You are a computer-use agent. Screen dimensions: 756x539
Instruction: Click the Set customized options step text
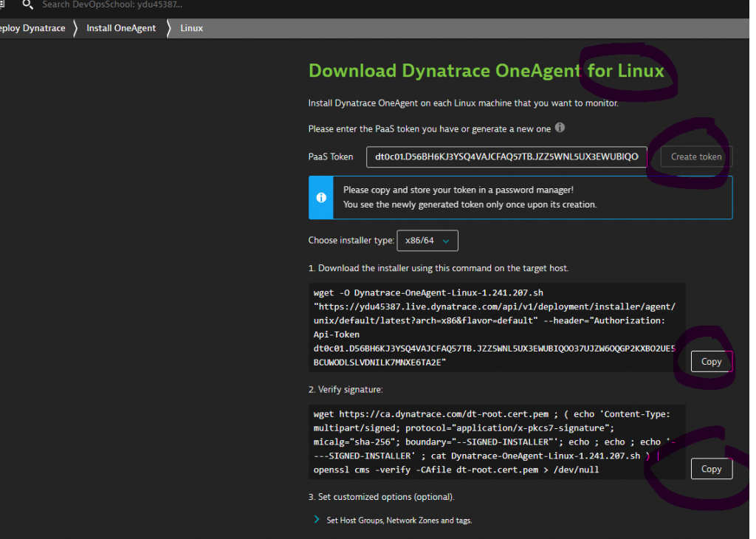[381, 496]
